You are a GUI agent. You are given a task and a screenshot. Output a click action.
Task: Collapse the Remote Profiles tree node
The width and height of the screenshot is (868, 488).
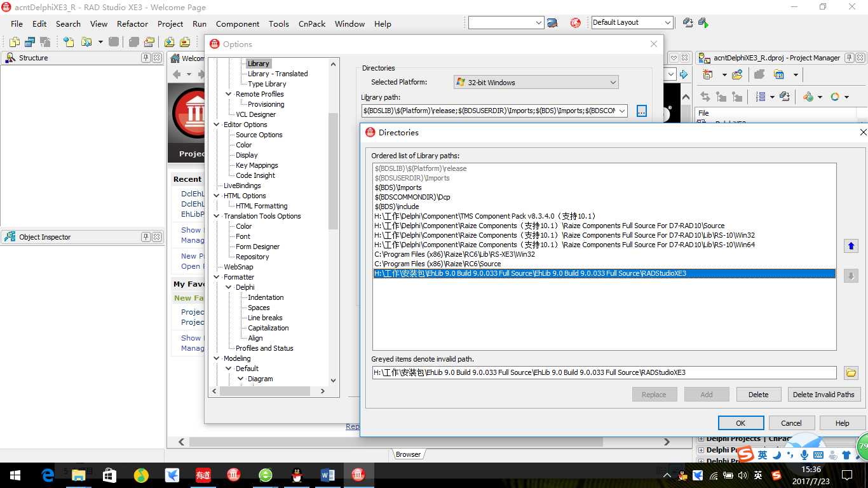pyautogui.click(x=229, y=94)
